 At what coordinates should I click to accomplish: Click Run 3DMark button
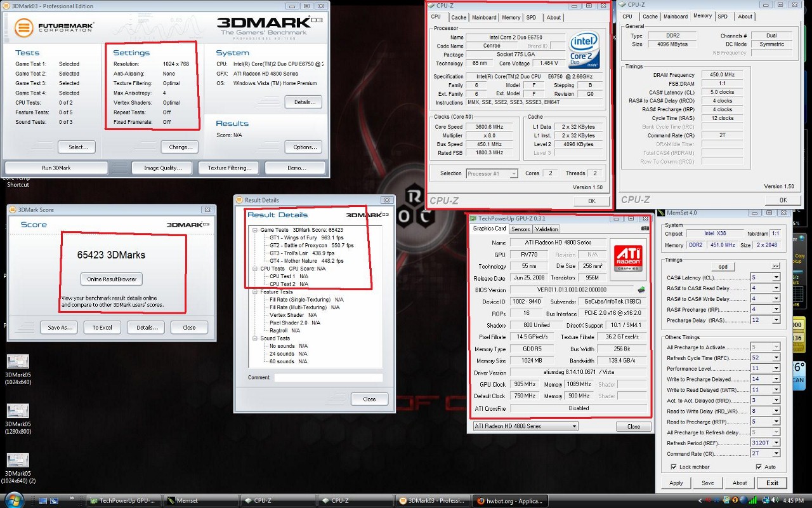coord(56,168)
